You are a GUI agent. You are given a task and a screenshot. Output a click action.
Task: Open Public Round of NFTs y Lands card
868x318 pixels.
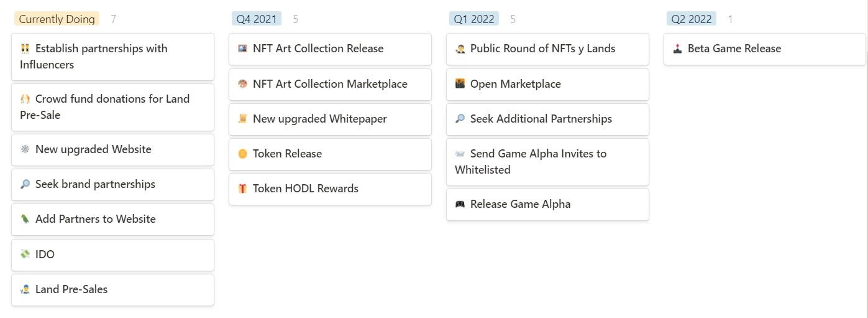pos(547,49)
